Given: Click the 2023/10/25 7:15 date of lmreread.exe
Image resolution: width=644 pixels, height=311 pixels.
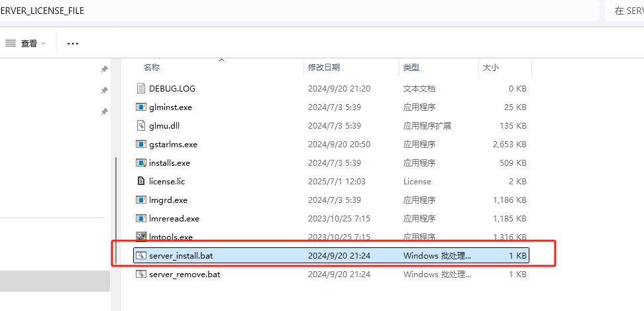Looking at the screenshot, I should (x=339, y=219).
